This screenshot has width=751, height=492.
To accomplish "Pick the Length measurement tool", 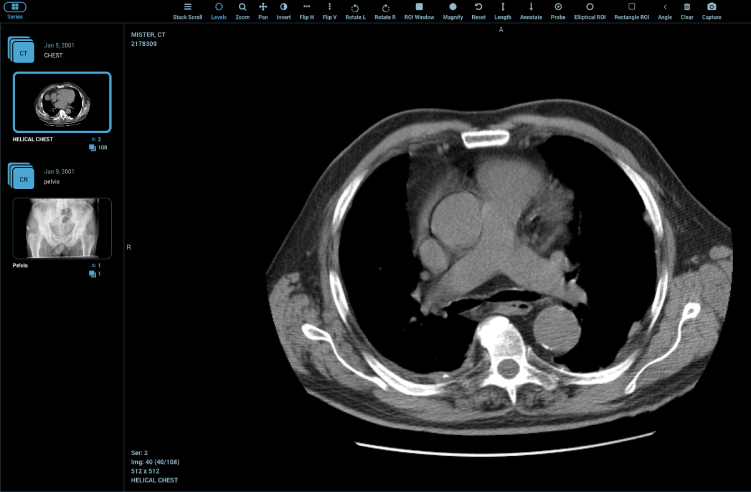I will click(x=502, y=10).
